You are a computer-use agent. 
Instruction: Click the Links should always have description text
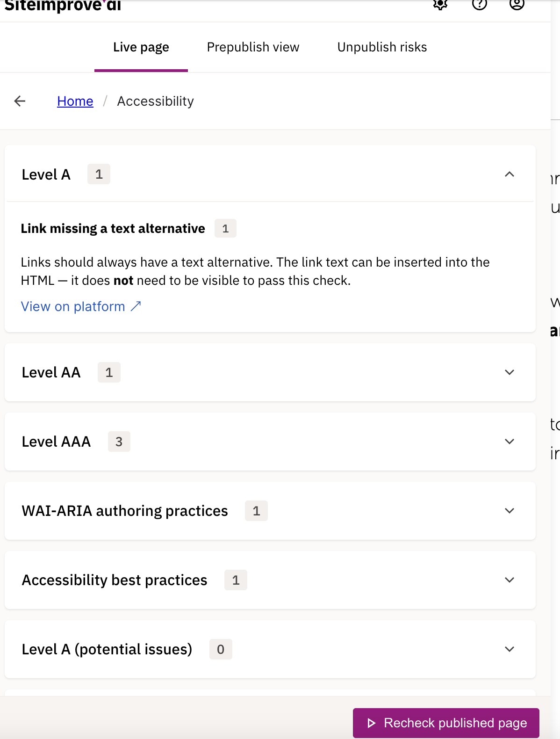tap(255, 271)
